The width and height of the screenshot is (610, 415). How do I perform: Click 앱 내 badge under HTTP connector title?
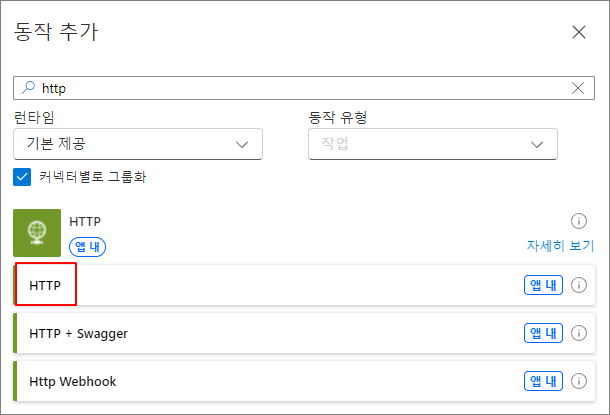(88, 247)
